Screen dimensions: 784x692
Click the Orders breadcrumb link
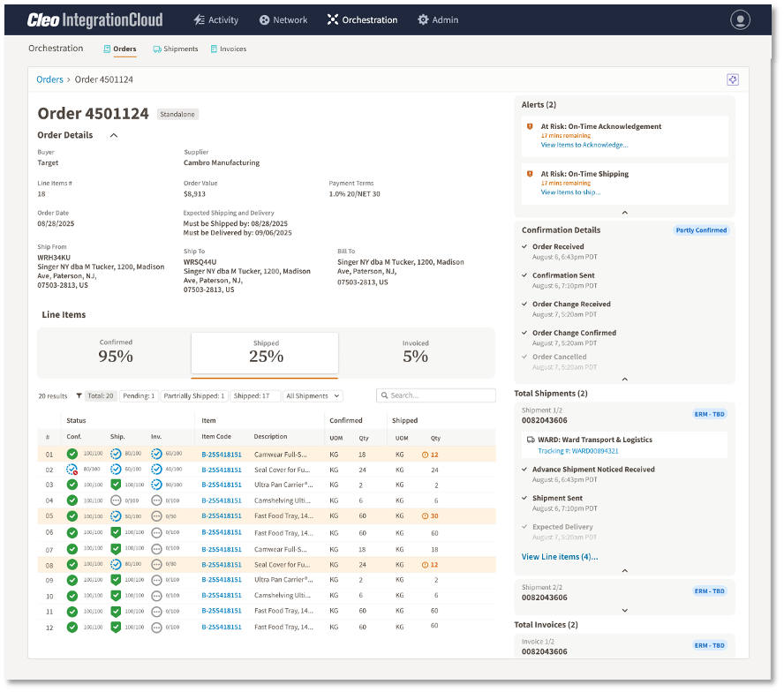(49, 79)
